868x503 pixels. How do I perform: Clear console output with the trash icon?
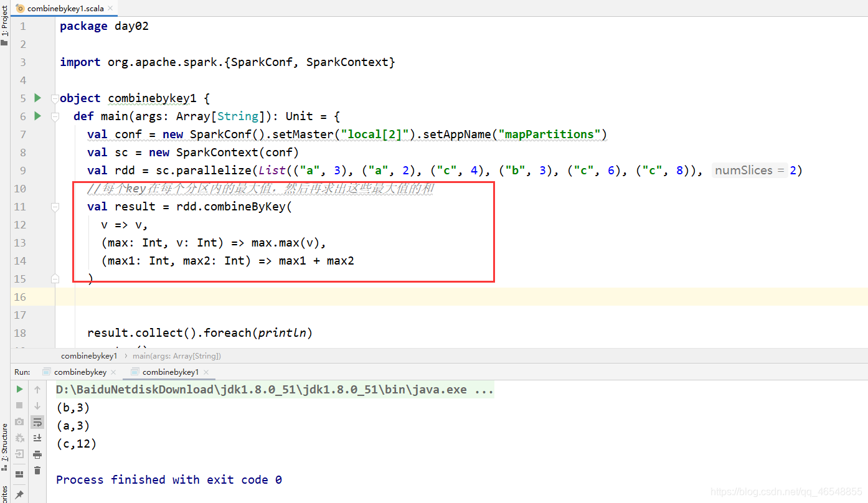click(37, 471)
